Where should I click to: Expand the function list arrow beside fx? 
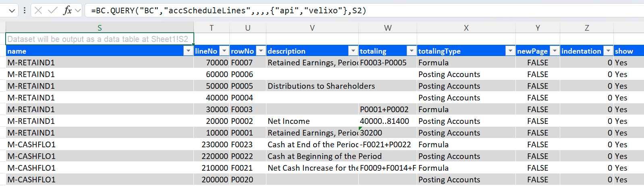(x=78, y=10)
